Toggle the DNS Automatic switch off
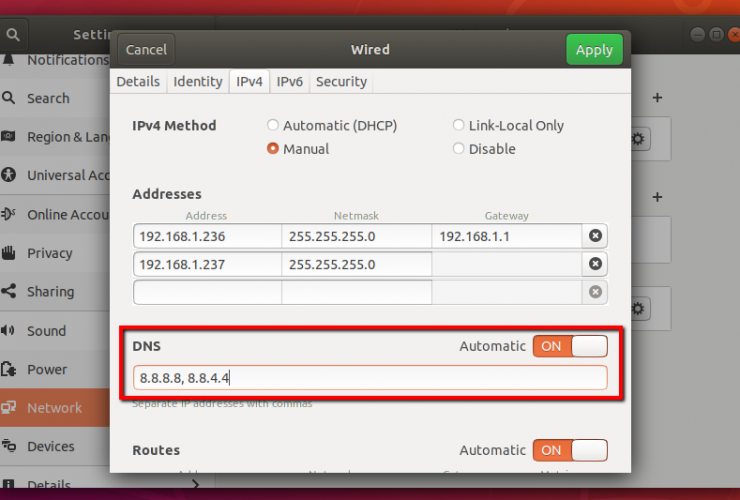The image size is (740, 500). point(569,346)
